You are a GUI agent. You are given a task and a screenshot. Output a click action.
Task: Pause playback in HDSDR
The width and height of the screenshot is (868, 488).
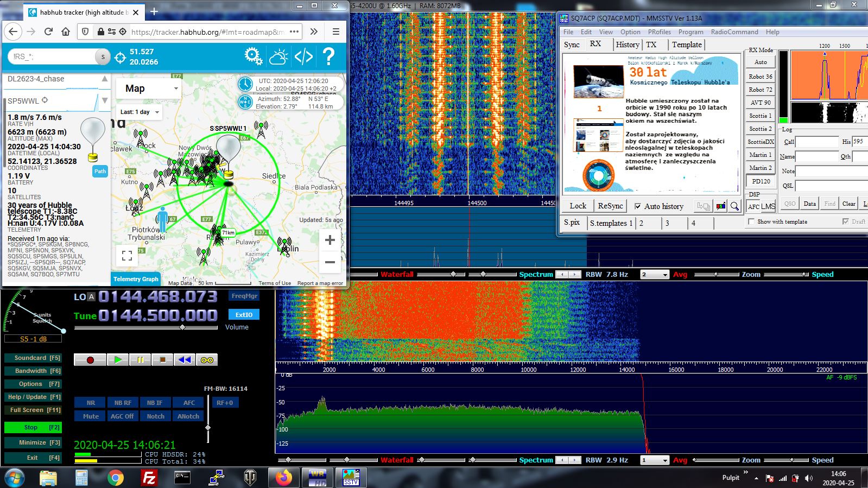pyautogui.click(x=140, y=359)
